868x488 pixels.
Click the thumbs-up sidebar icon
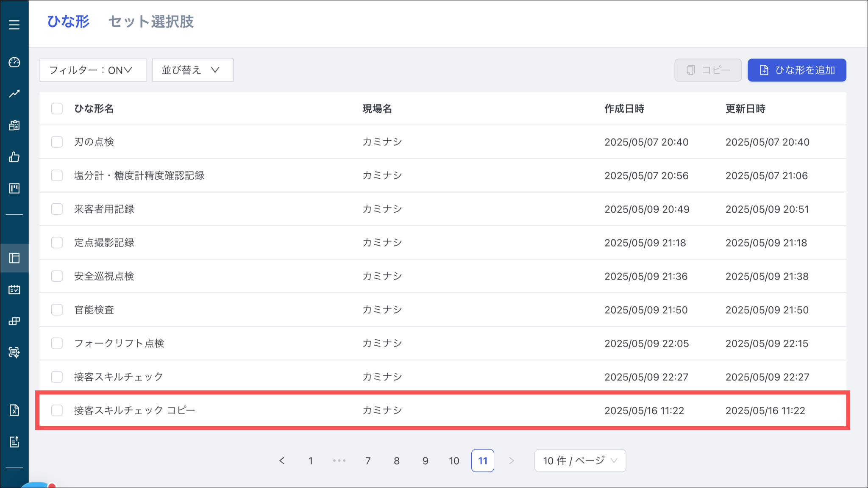tap(14, 157)
